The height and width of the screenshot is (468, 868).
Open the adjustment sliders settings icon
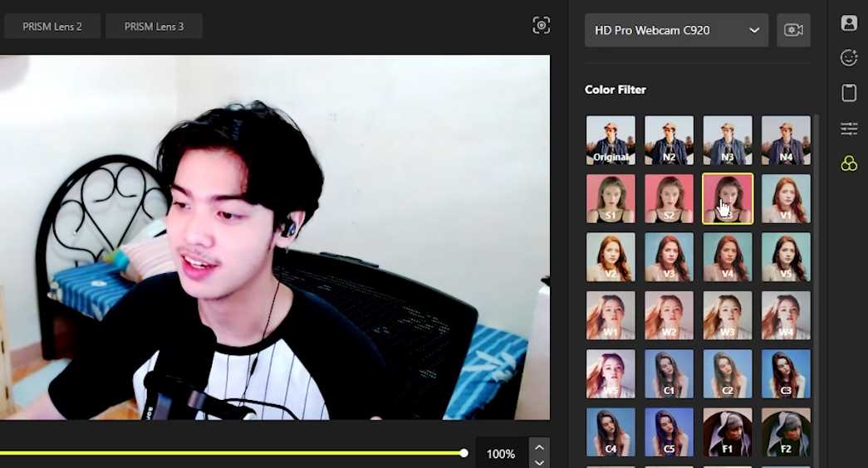click(848, 128)
